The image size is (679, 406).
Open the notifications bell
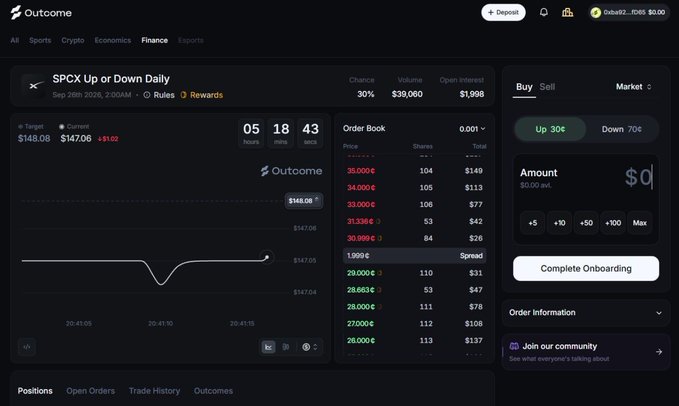(x=543, y=12)
